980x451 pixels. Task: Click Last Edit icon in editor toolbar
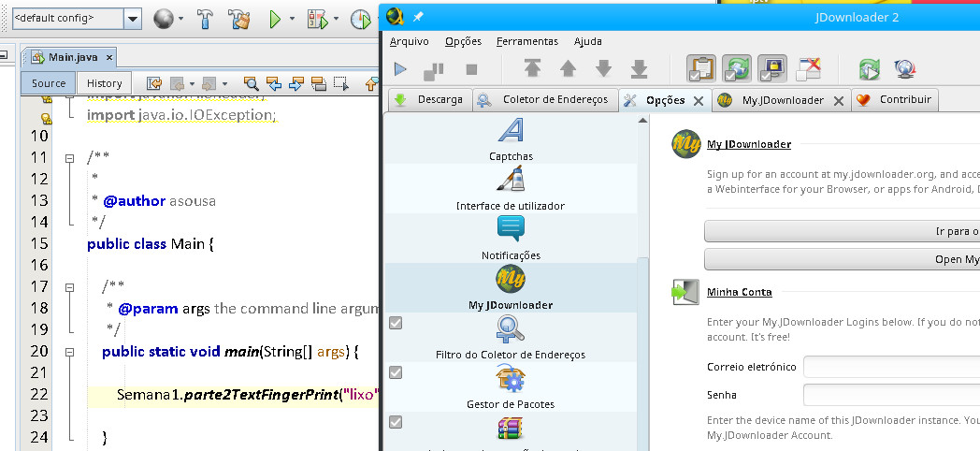click(x=154, y=83)
